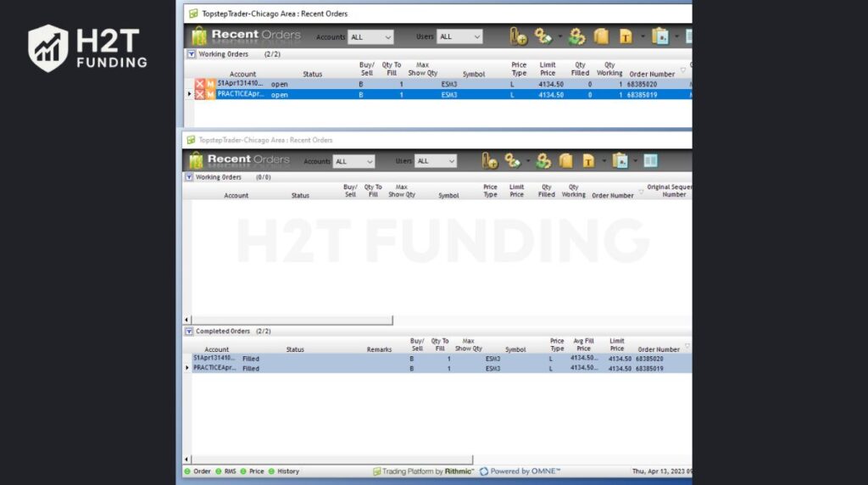Image resolution: width=868 pixels, height=485 pixels.
Task: Sort by Symbol column in upper window
Action: tap(473, 74)
